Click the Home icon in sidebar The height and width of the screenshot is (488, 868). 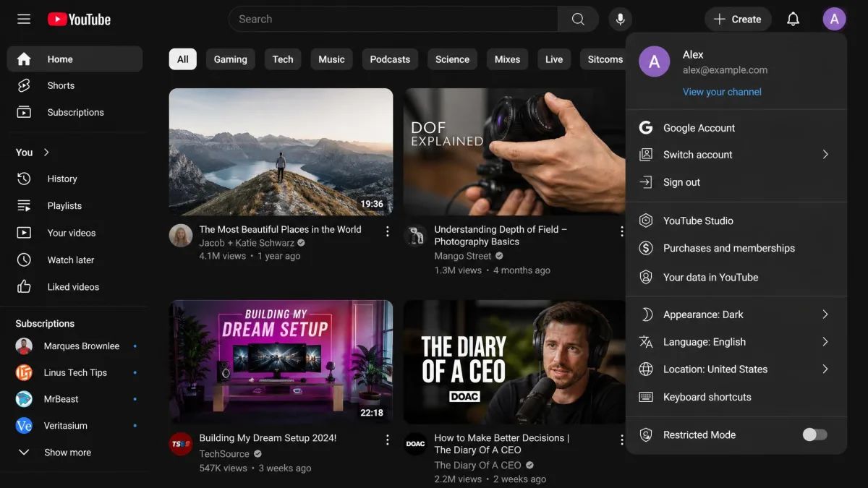pyautogui.click(x=24, y=59)
